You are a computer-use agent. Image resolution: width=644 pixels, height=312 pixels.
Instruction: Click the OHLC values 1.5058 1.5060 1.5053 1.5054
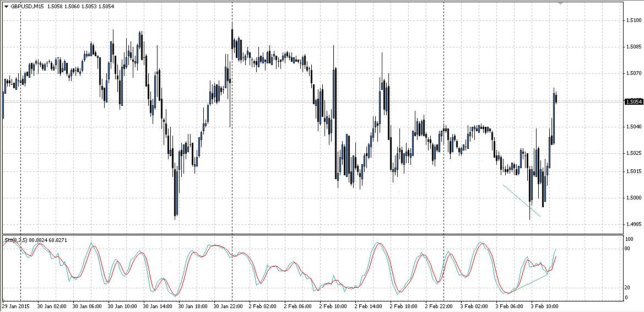81,6
